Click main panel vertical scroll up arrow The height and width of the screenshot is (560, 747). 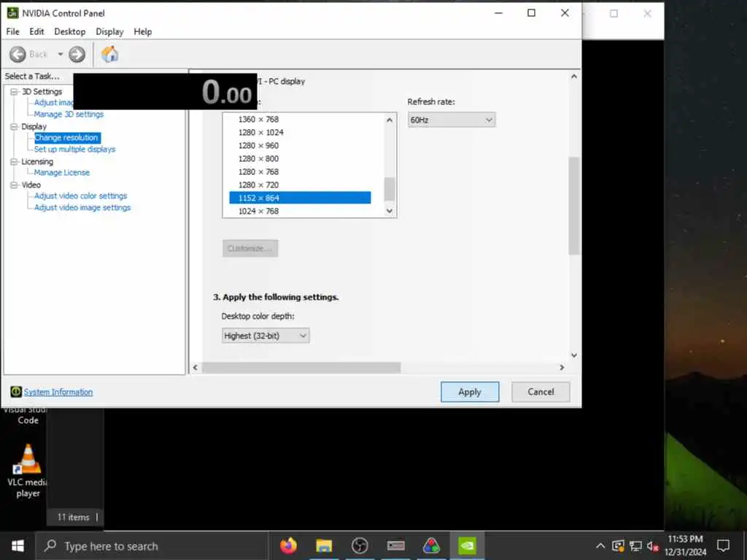(574, 76)
